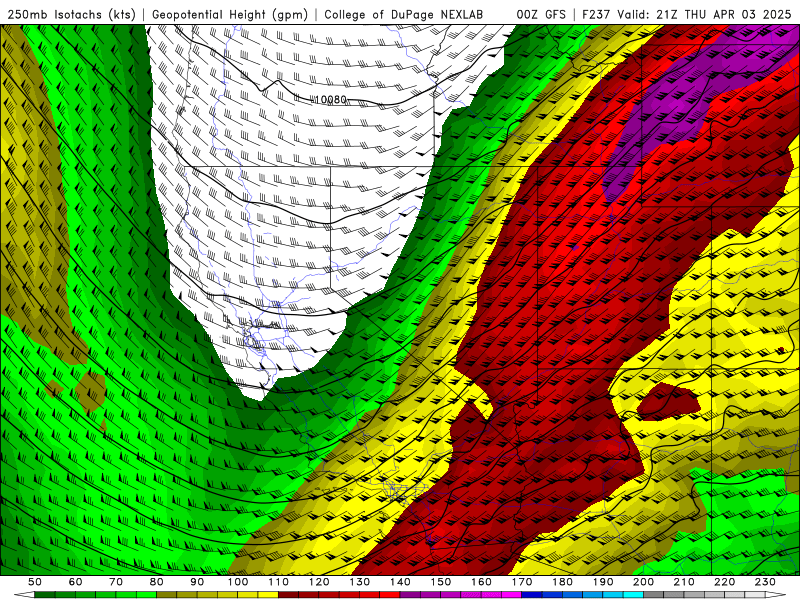
Task: Click the bright yellow colorbar swatch ending at 110
Action: [x=268, y=594]
